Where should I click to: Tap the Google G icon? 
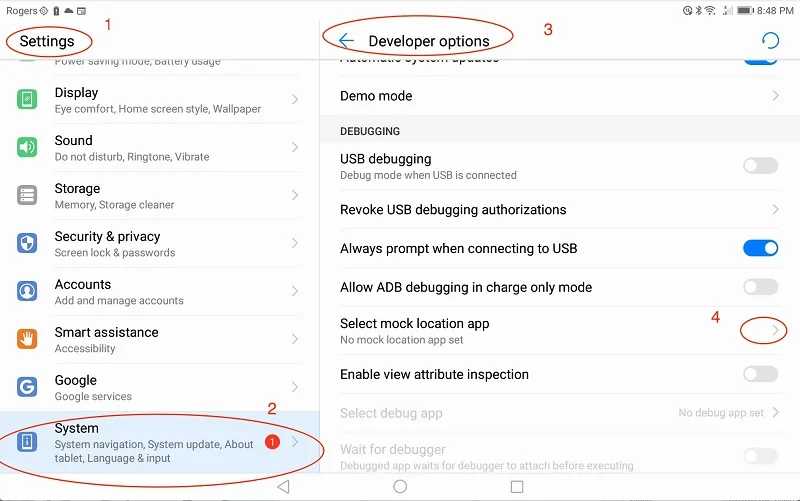click(27, 387)
